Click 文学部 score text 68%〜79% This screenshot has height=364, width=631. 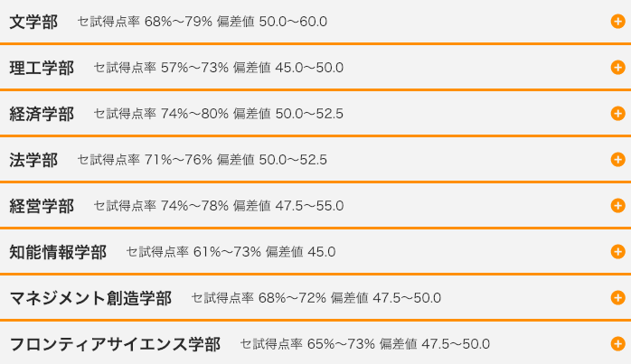click(178, 22)
